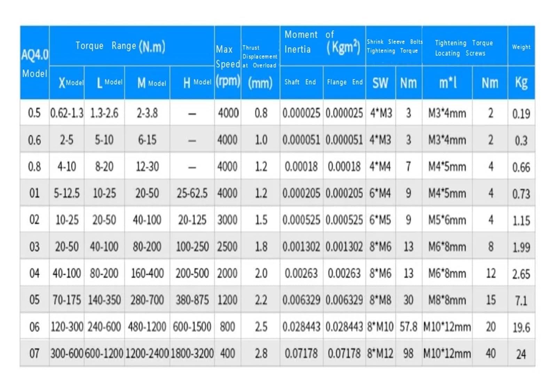557x392 pixels.
Task: Click torque cell "70-175"
Action: (x=66, y=300)
